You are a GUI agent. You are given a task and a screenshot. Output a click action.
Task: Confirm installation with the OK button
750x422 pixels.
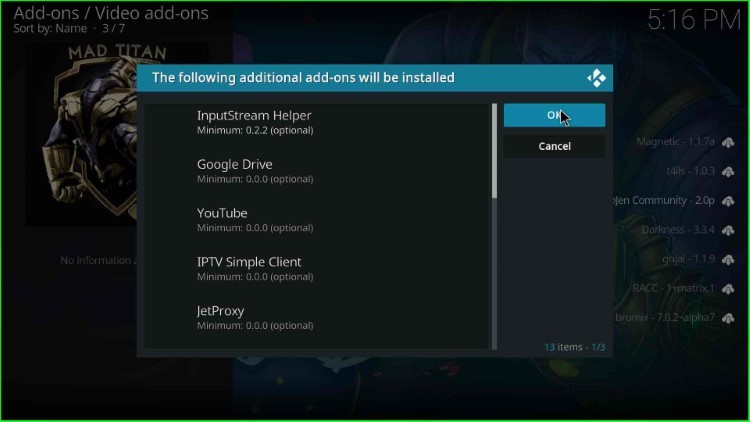pyautogui.click(x=554, y=115)
